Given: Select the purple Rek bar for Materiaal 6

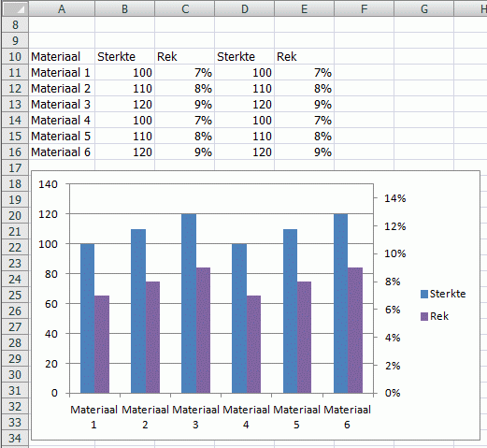Looking at the screenshot, I should (x=355, y=330).
